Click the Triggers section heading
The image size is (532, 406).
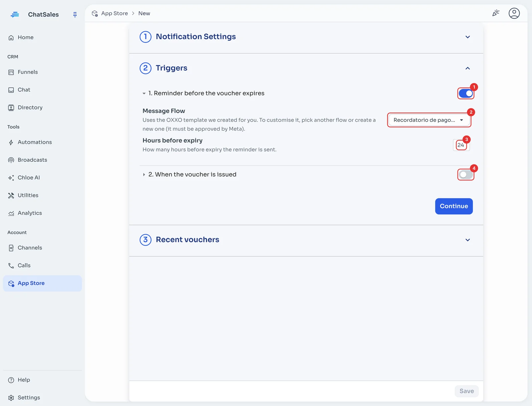(x=172, y=68)
